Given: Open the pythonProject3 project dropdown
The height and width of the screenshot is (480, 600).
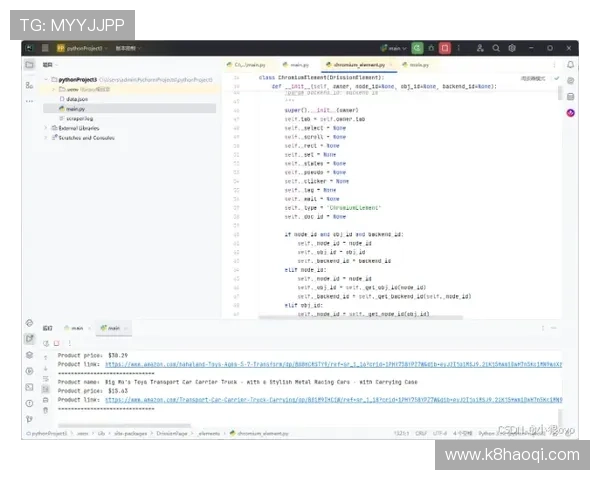Looking at the screenshot, I should pyautogui.click(x=82, y=48).
